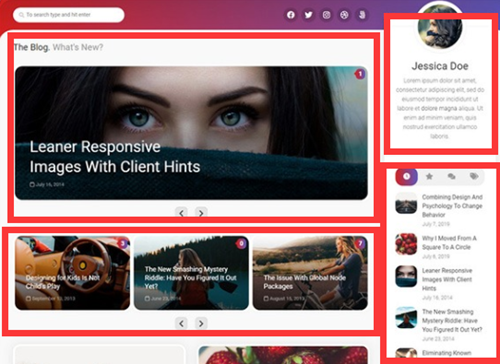
Task: Click Jessica Doe profile avatar
Action: click(440, 27)
